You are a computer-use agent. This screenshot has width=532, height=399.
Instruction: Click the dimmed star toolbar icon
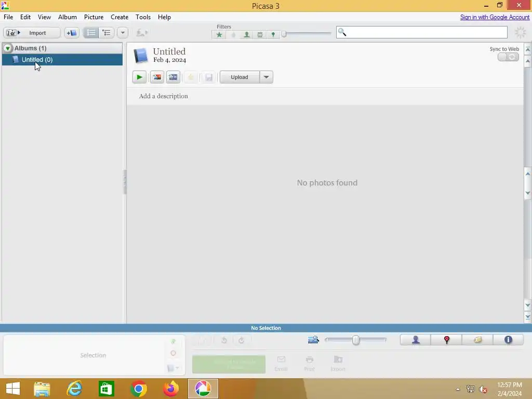click(x=191, y=77)
